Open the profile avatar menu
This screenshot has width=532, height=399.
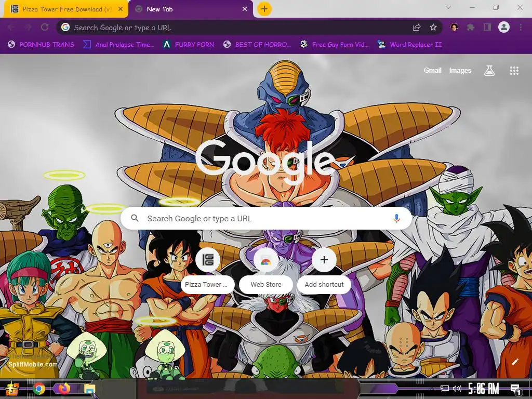pos(504,27)
